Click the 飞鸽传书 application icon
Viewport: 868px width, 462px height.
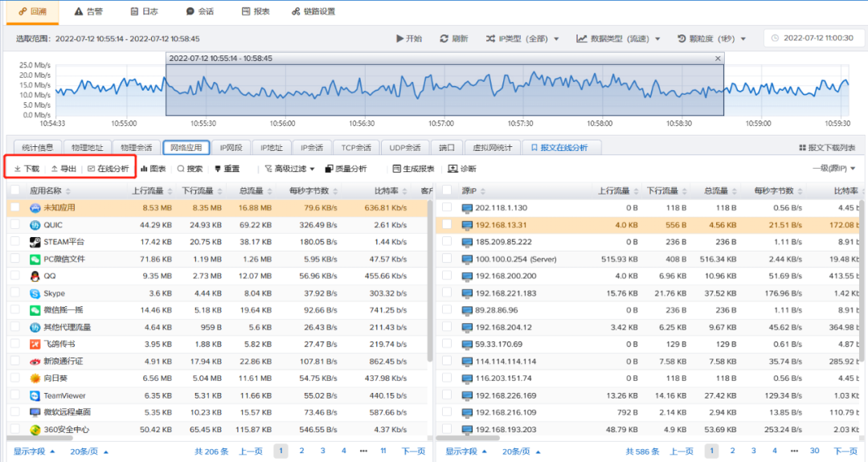pyautogui.click(x=35, y=344)
